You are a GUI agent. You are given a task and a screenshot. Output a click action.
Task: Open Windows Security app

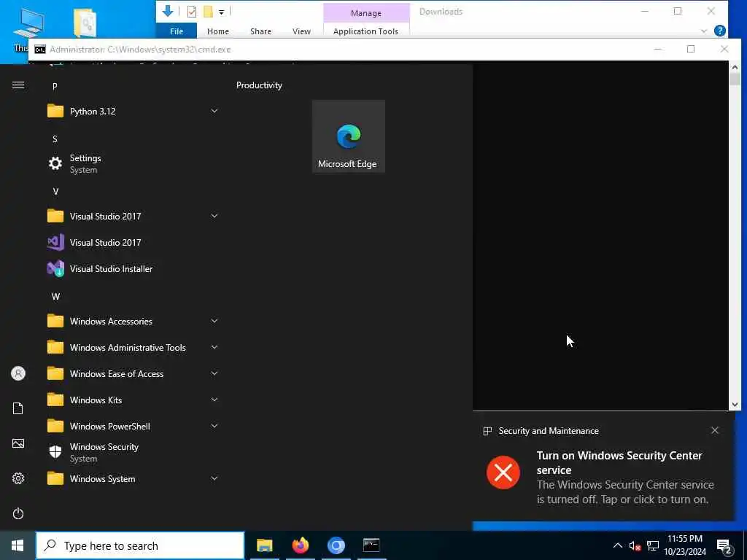pos(133,452)
